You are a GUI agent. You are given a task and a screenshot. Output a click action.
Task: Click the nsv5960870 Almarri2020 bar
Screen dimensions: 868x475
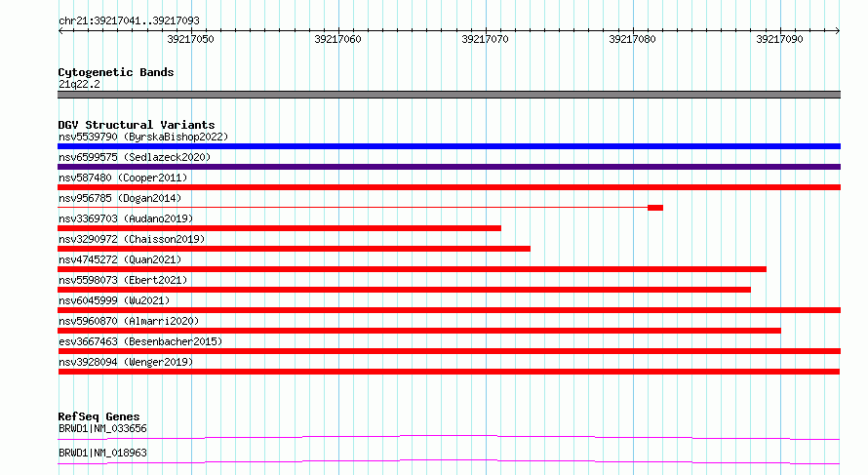[419, 331]
